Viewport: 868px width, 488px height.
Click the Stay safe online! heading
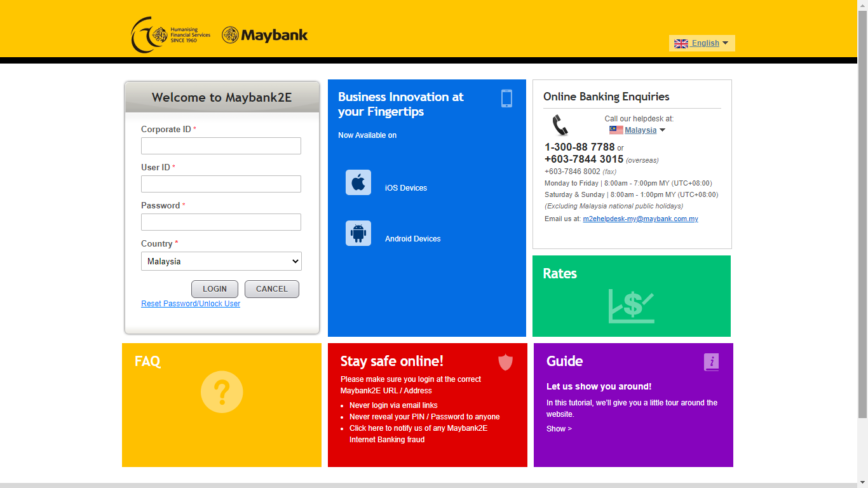tap(392, 361)
